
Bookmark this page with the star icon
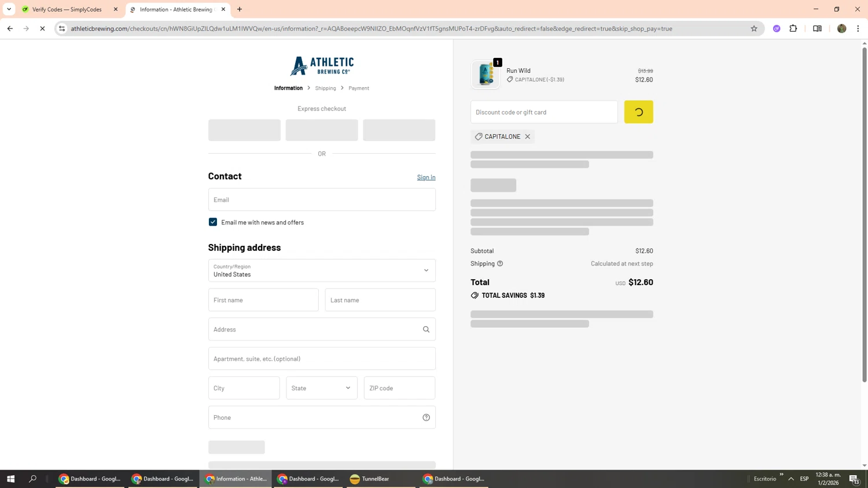[x=754, y=28]
